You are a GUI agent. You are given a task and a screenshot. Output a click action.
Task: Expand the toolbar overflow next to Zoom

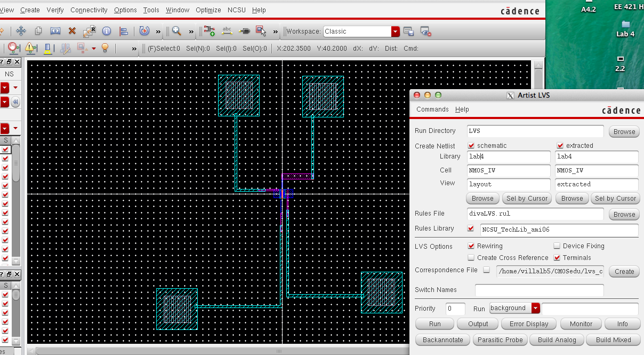pyautogui.click(x=191, y=31)
